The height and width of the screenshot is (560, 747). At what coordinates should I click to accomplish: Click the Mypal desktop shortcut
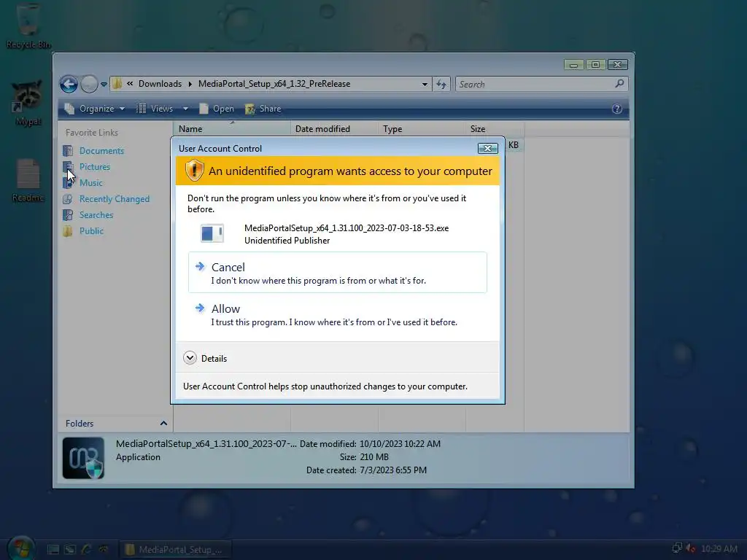[28, 103]
